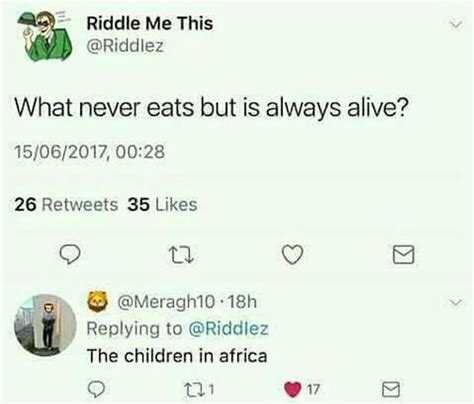This screenshot has width=474, height=404.
Task: View the 35 Likes list
Action: [x=162, y=205]
